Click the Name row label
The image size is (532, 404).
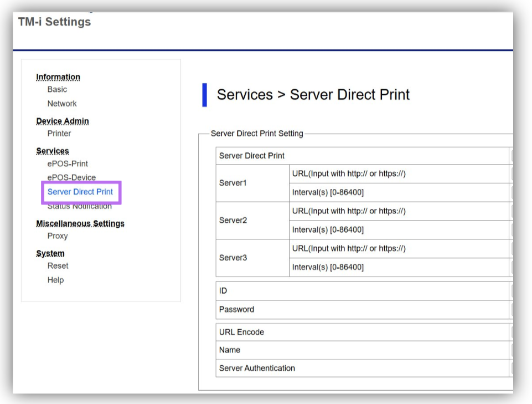[230, 350]
